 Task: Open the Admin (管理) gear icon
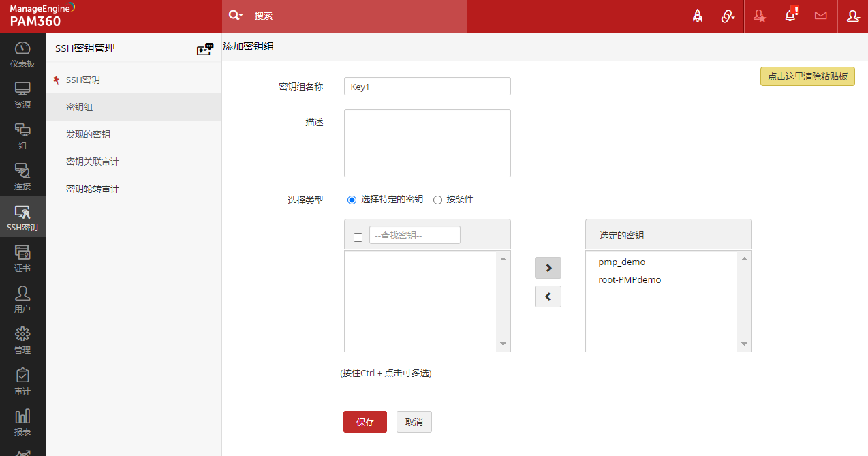coord(22,339)
